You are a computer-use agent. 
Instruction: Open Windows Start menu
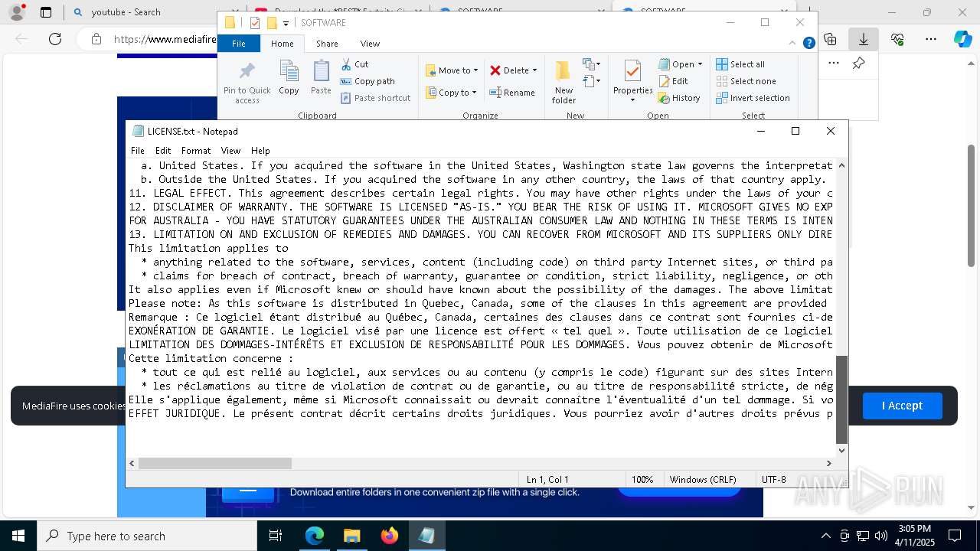18,536
